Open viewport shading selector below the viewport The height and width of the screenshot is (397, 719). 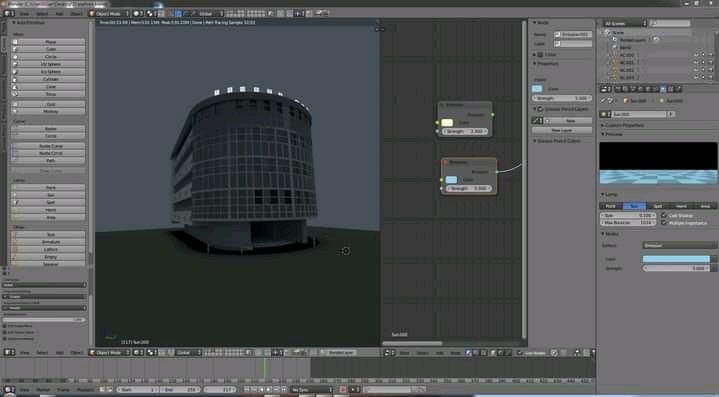[x=138, y=353]
